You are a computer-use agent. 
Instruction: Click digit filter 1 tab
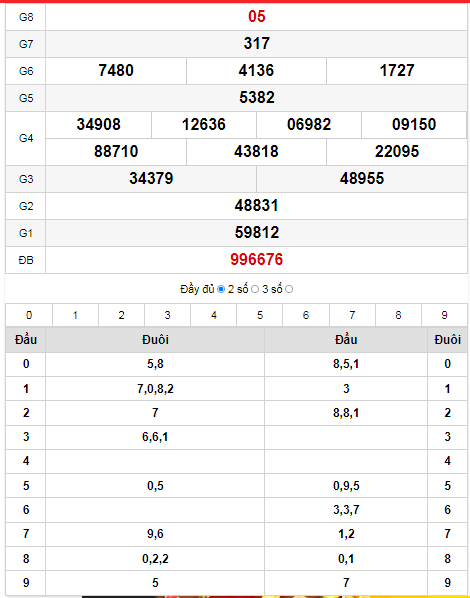tap(75, 315)
